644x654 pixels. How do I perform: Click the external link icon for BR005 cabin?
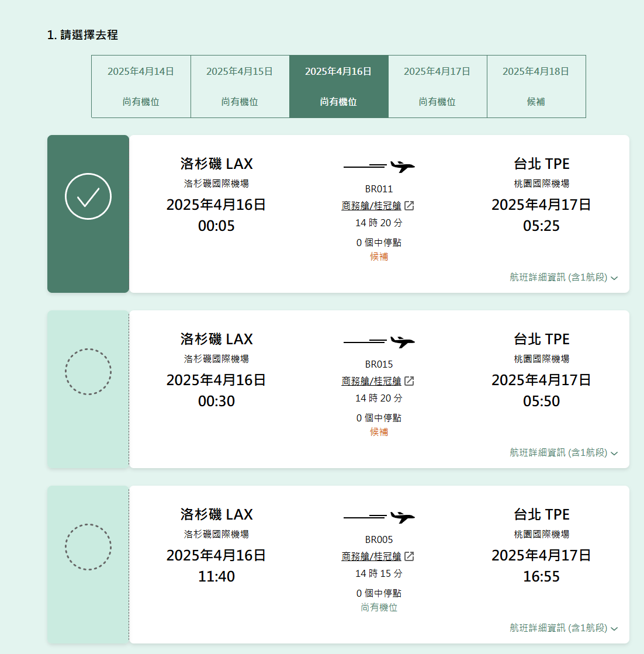tap(409, 556)
